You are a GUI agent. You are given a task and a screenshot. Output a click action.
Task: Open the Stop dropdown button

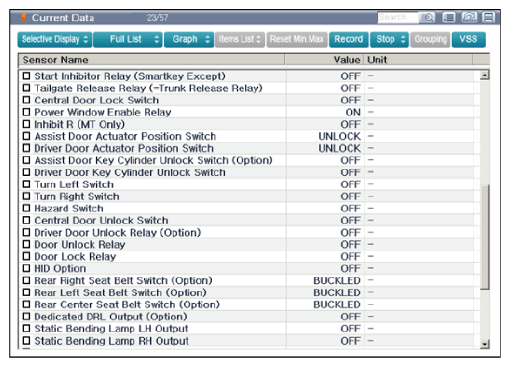click(389, 39)
